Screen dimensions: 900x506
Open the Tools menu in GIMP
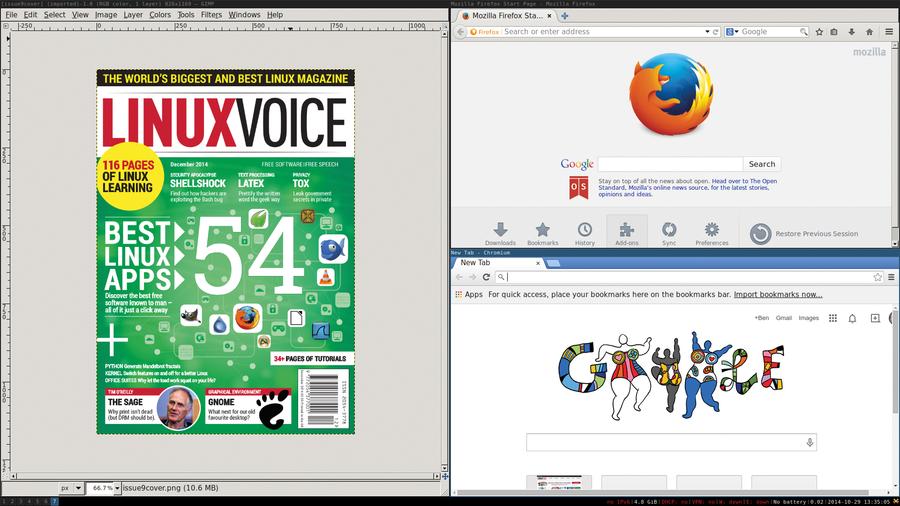pyautogui.click(x=186, y=14)
